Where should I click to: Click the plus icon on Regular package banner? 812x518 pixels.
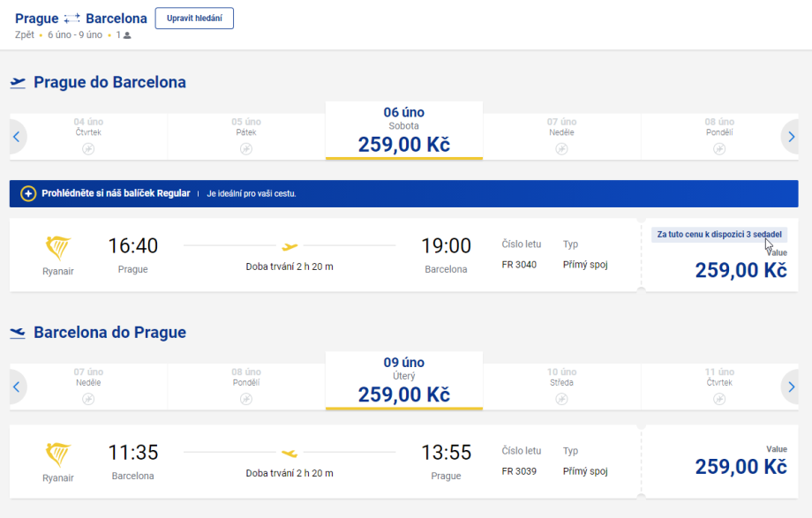click(x=28, y=193)
